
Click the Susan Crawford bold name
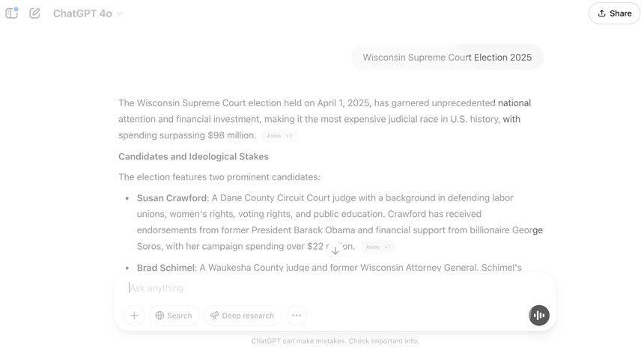coord(171,198)
